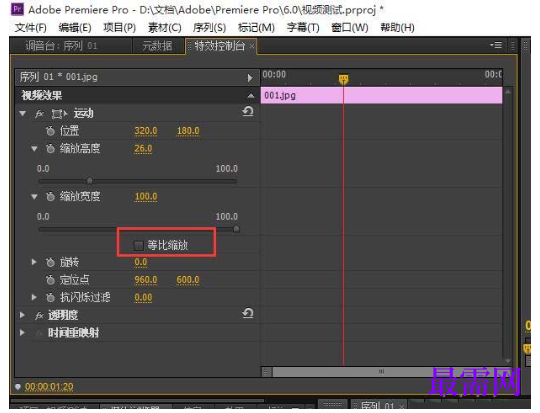
Task: Click the 抗闪烁过滤 value 0.00
Action: point(143,298)
